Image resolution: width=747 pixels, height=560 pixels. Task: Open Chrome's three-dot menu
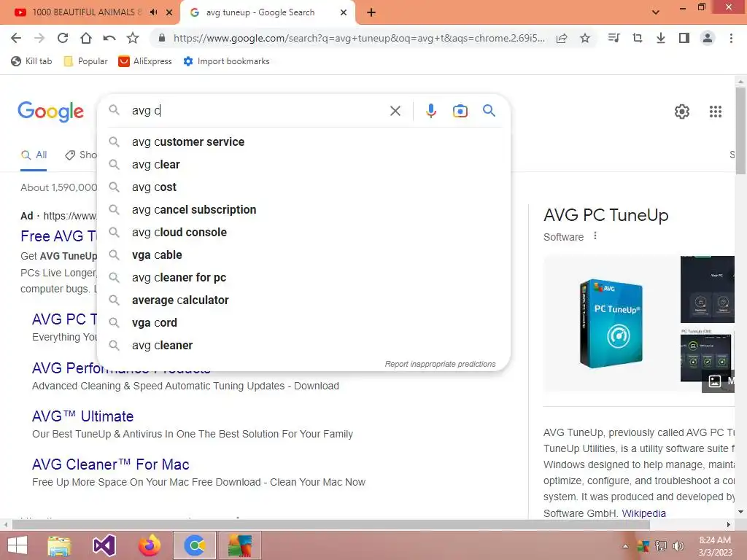[x=731, y=38]
